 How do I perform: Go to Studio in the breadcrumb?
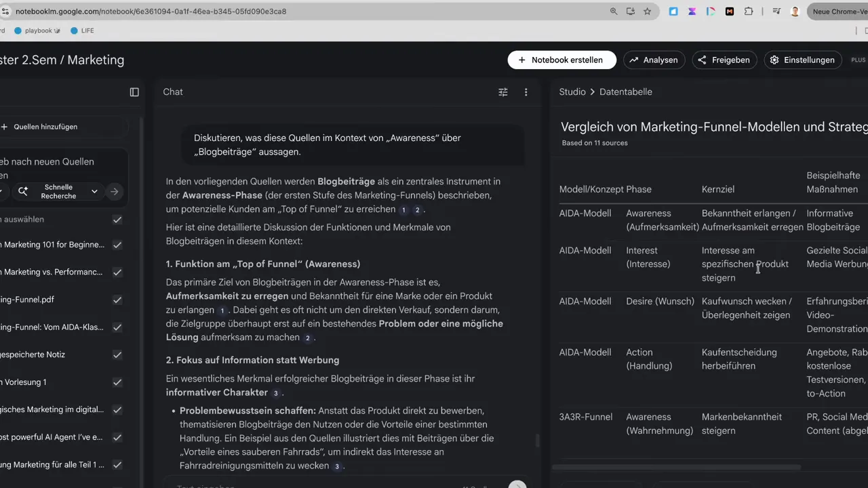[572, 91]
